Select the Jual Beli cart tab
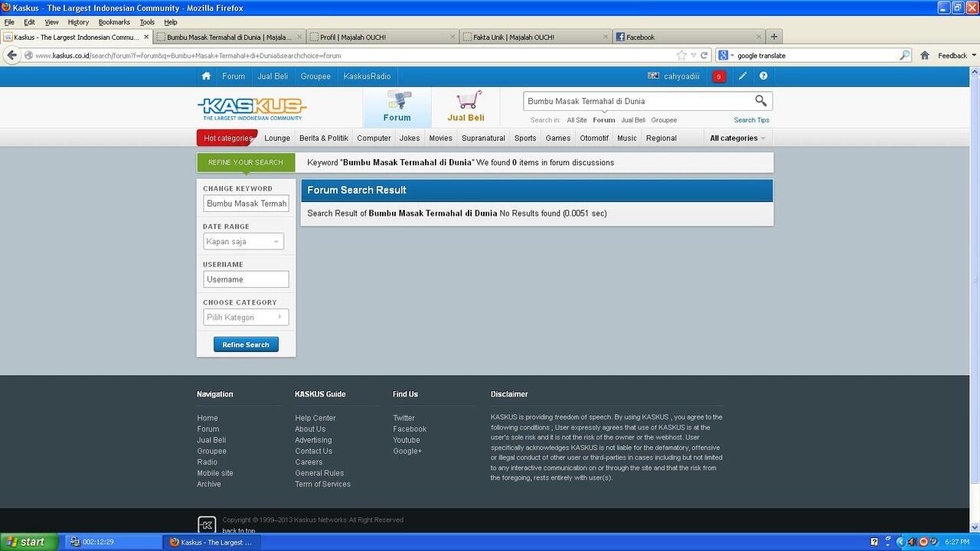 [465, 107]
